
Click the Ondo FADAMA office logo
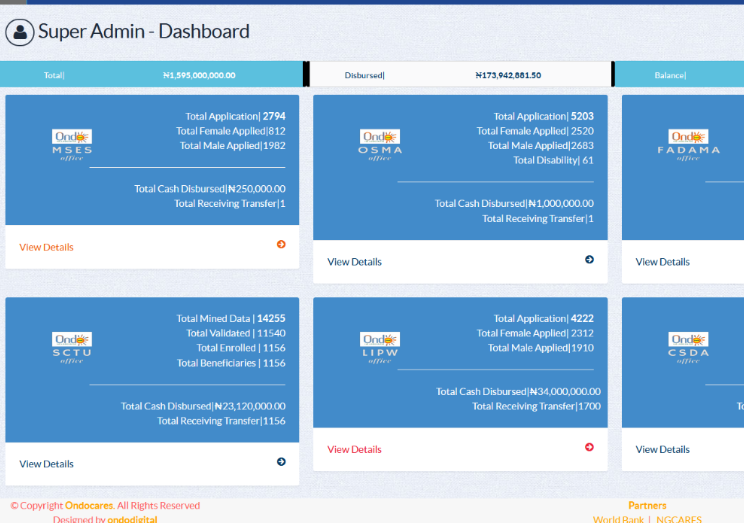coord(689,144)
